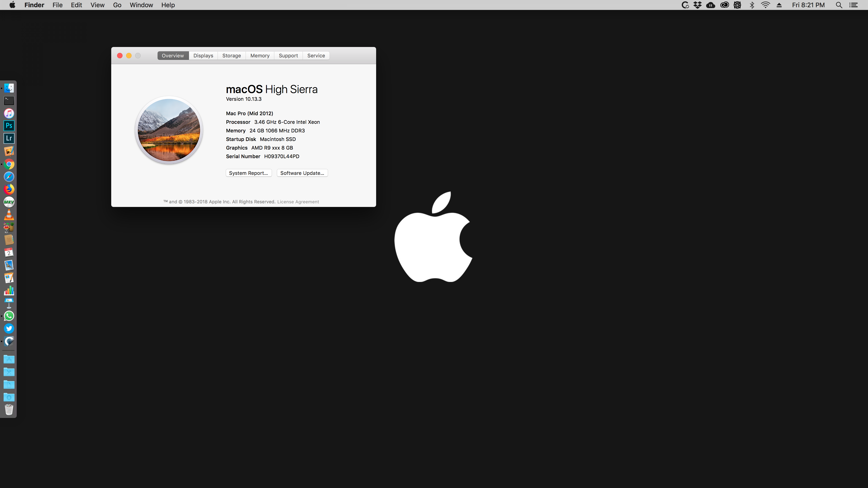
Task: Open WhatsApp from the Dock
Action: click(x=9, y=316)
